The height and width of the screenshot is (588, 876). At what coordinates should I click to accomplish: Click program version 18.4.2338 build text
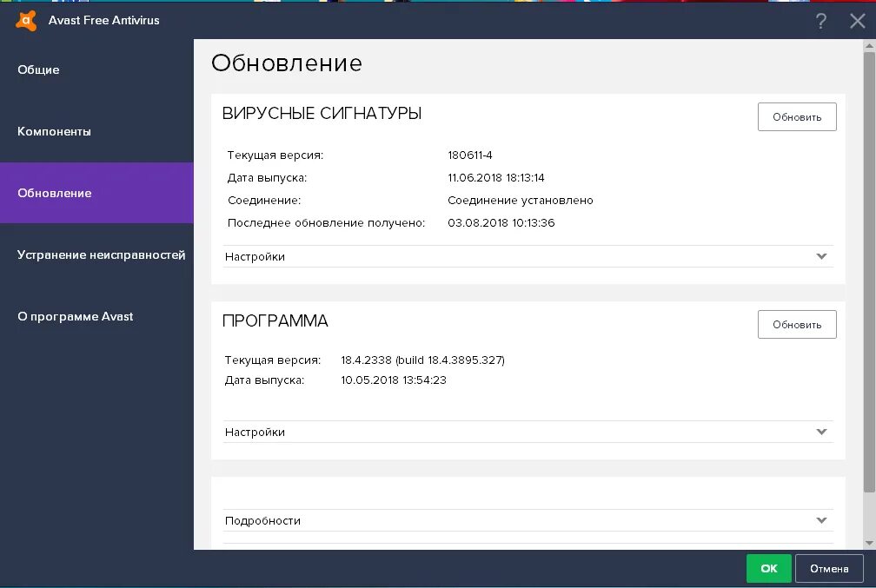click(x=423, y=360)
